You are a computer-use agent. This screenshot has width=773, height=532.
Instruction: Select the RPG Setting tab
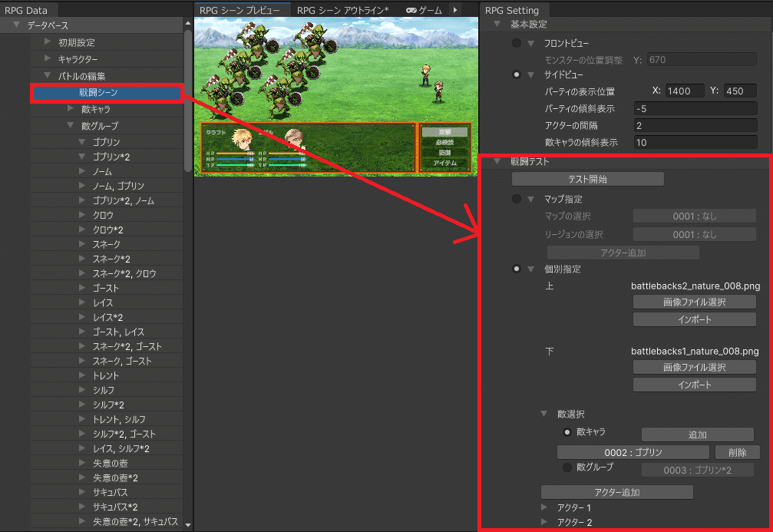coord(513,10)
